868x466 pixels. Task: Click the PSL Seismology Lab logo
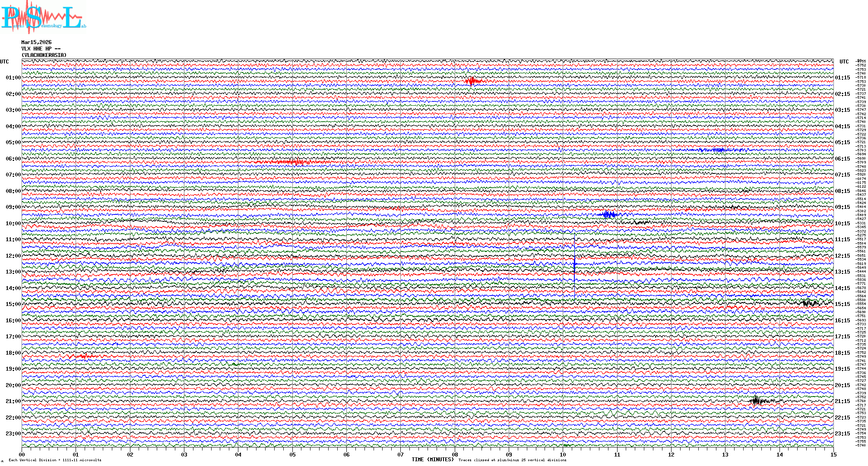coord(42,17)
